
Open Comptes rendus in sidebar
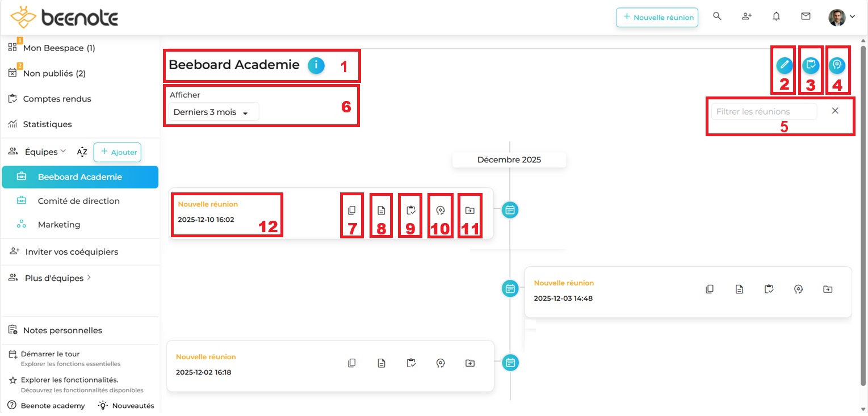(x=57, y=99)
